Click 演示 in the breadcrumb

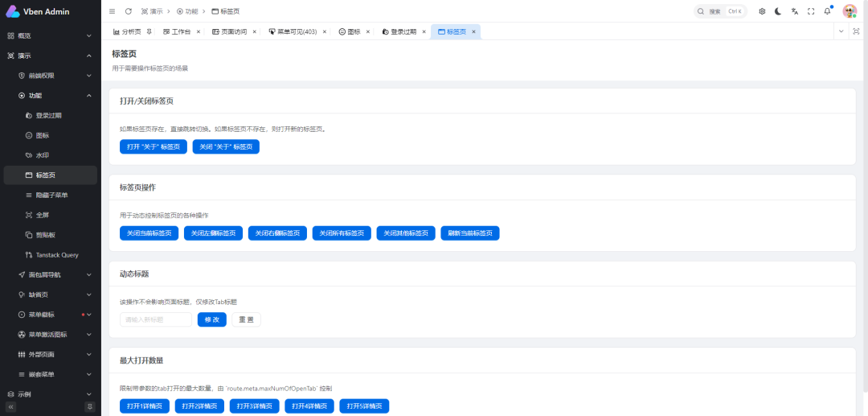pos(152,11)
